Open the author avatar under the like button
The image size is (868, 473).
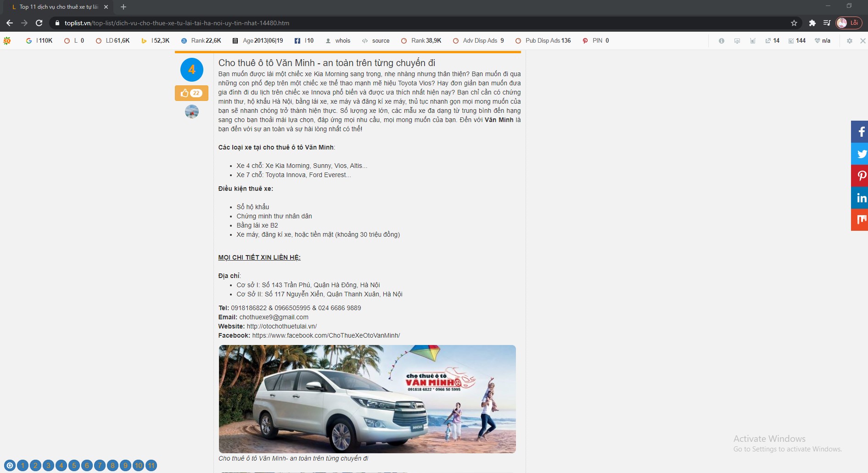[192, 111]
